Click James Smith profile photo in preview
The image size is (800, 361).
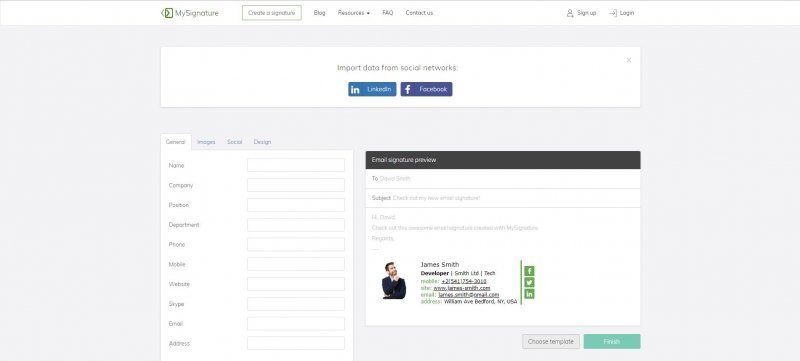click(x=394, y=280)
